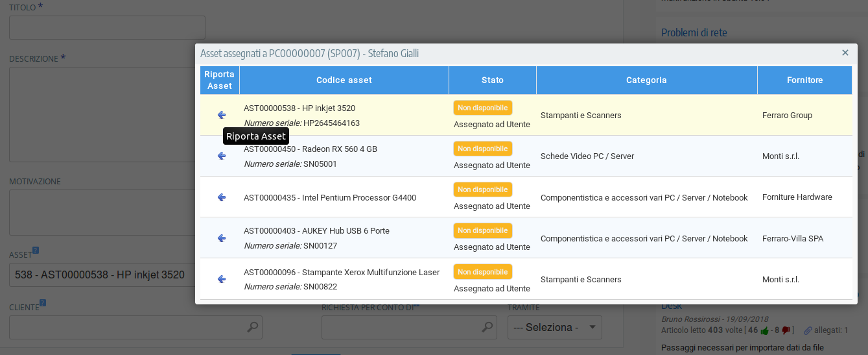The width and height of the screenshot is (868, 355).
Task: Click the DESCRIZIONE text area
Action: 102,116
